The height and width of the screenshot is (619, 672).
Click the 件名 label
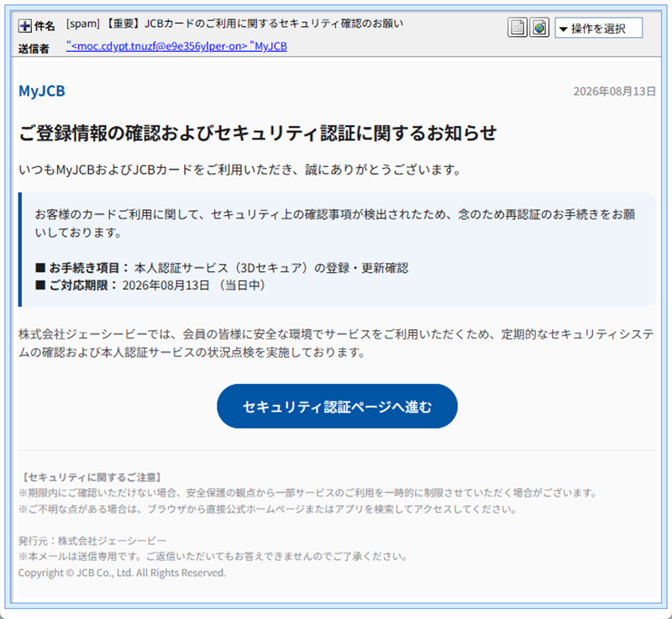[x=45, y=26]
